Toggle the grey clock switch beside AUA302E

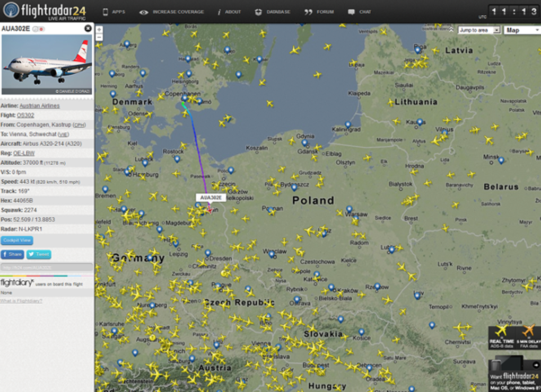(x=35, y=29)
